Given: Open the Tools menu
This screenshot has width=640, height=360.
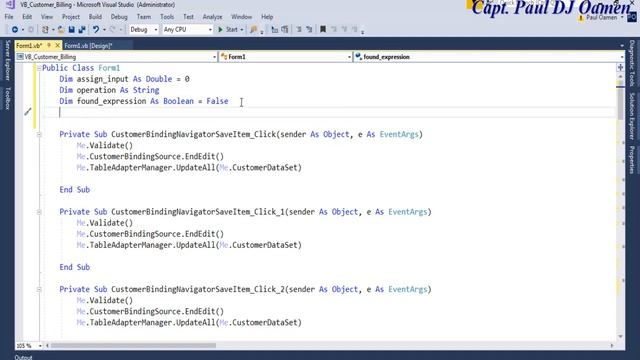Looking at the screenshot, I should (x=167, y=17).
